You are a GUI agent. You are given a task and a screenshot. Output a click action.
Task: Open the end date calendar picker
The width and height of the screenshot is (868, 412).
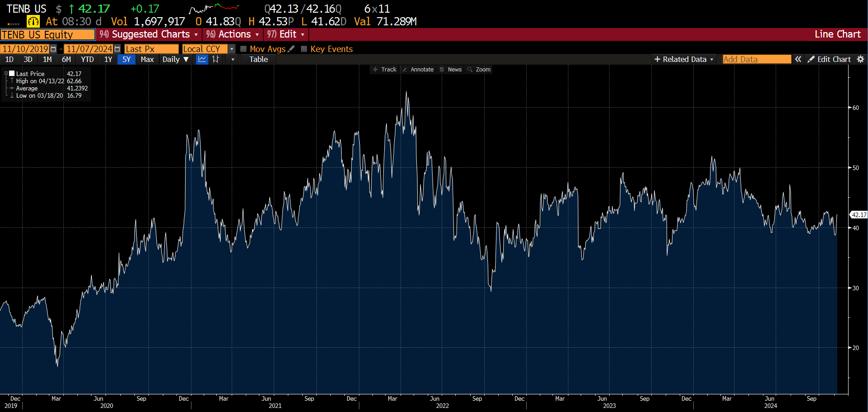(117, 49)
